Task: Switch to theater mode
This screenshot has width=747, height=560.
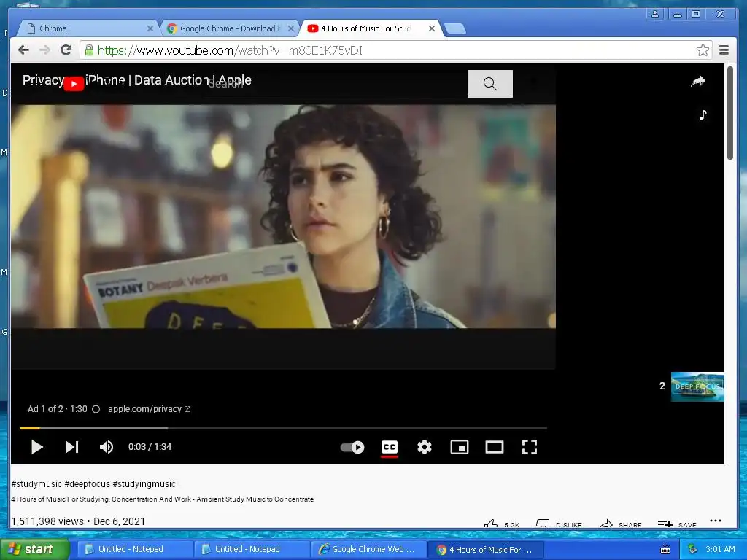Action: point(495,447)
